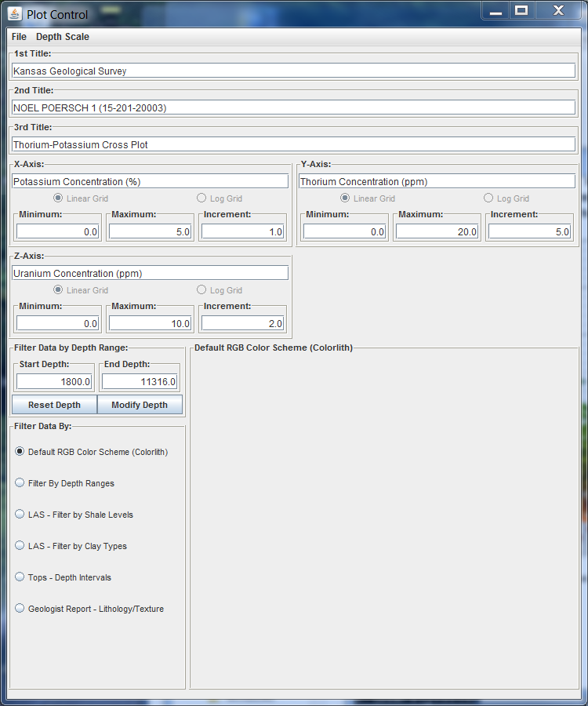Click the Y-Axis label field
This screenshot has height=706, width=588.
tap(437, 181)
